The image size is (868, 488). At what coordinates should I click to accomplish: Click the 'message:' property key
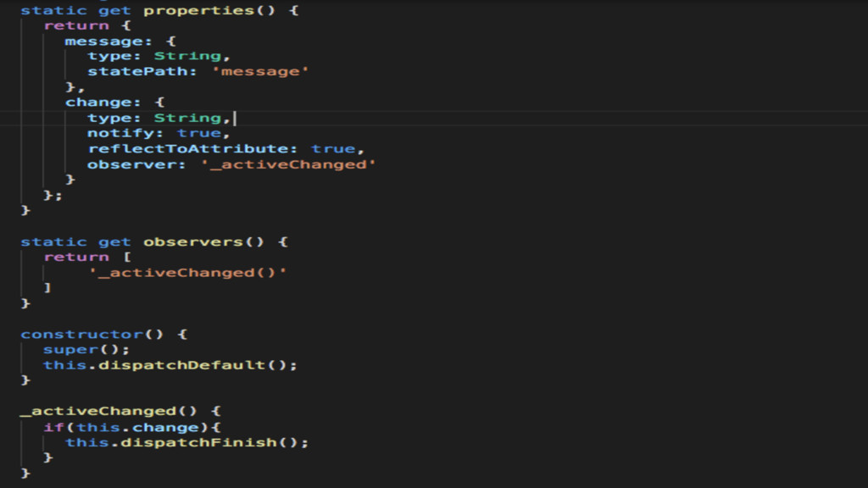tap(108, 42)
